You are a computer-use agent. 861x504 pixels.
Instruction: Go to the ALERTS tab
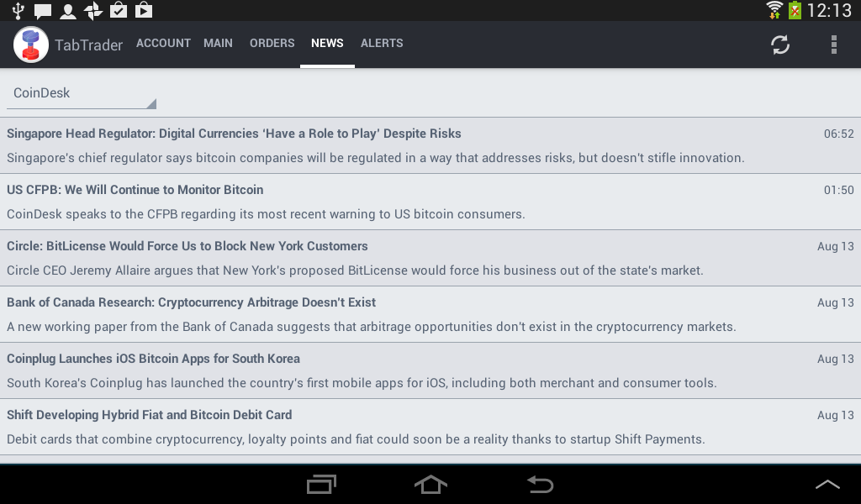point(382,43)
